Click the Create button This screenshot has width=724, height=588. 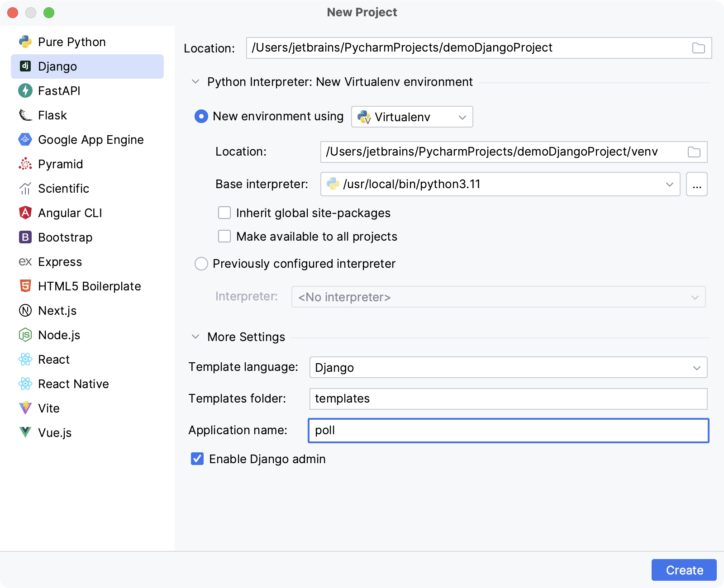[x=684, y=570]
